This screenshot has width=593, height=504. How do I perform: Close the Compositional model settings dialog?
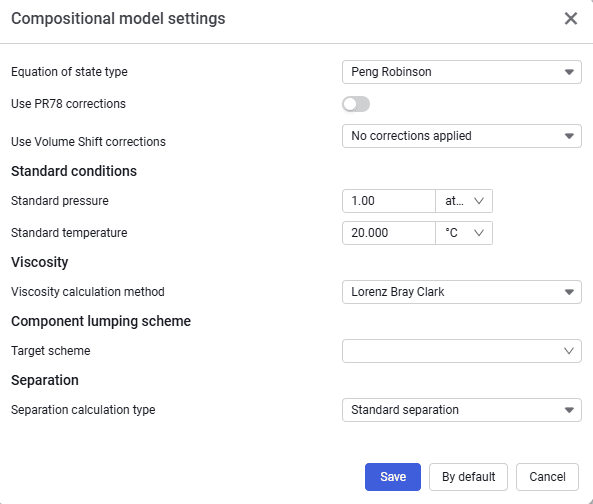click(571, 18)
